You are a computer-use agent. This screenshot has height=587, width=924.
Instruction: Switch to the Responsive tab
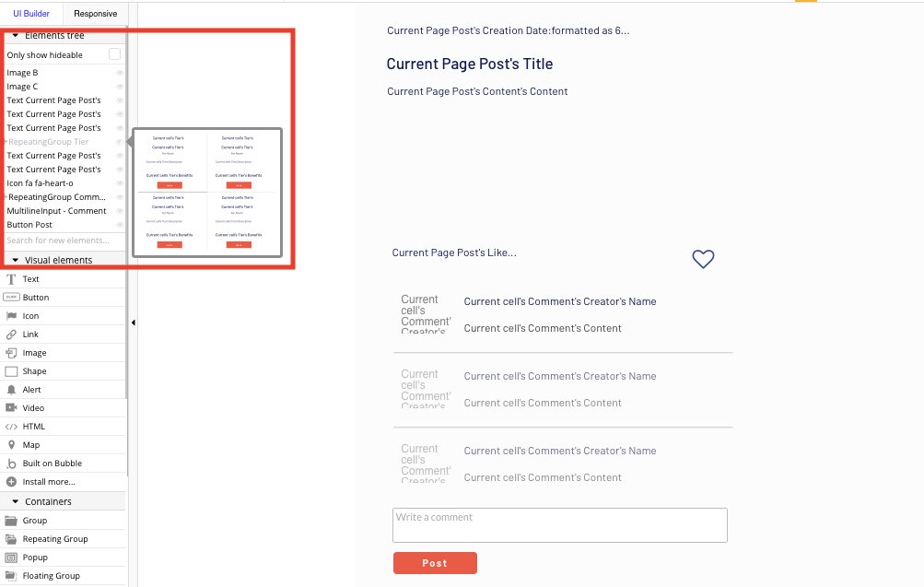96,14
